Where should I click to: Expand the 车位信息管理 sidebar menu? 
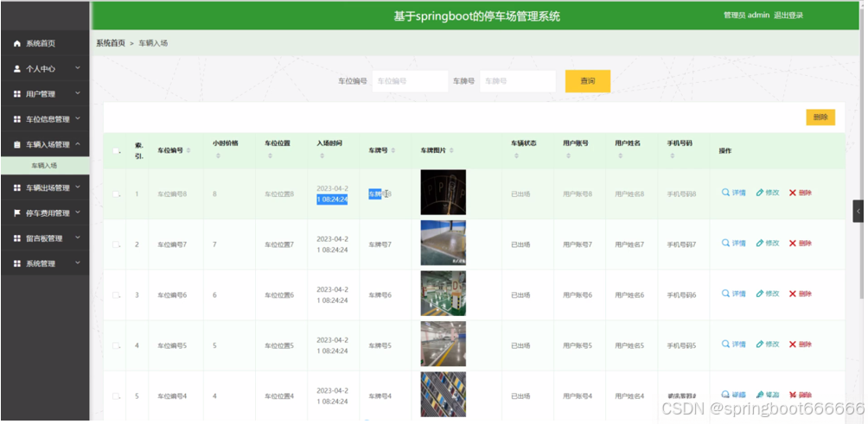[45, 119]
